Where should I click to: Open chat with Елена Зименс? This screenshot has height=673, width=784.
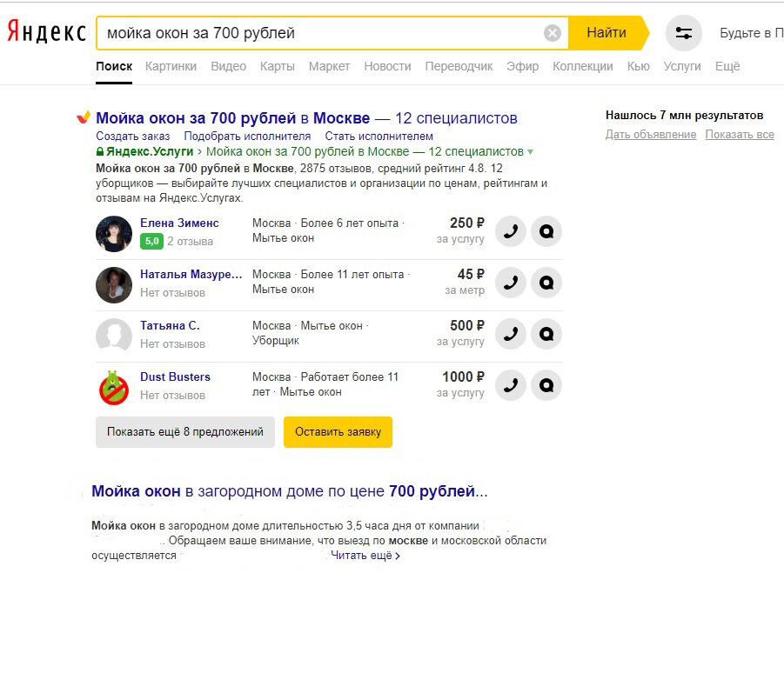[546, 231]
